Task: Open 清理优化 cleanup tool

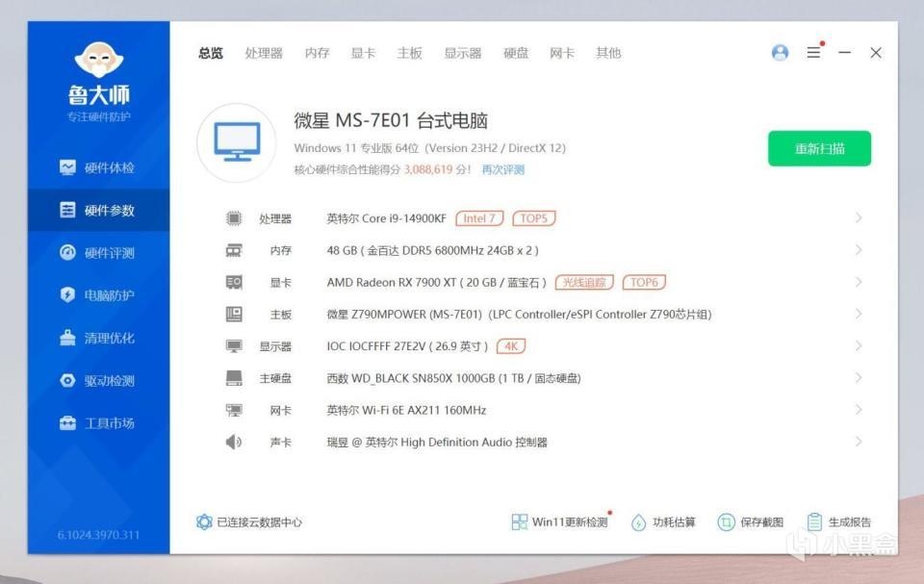Action: pos(97,338)
